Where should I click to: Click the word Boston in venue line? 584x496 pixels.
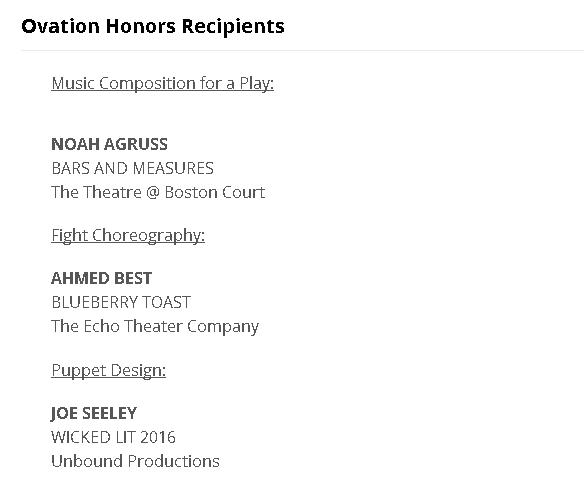tap(188, 193)
